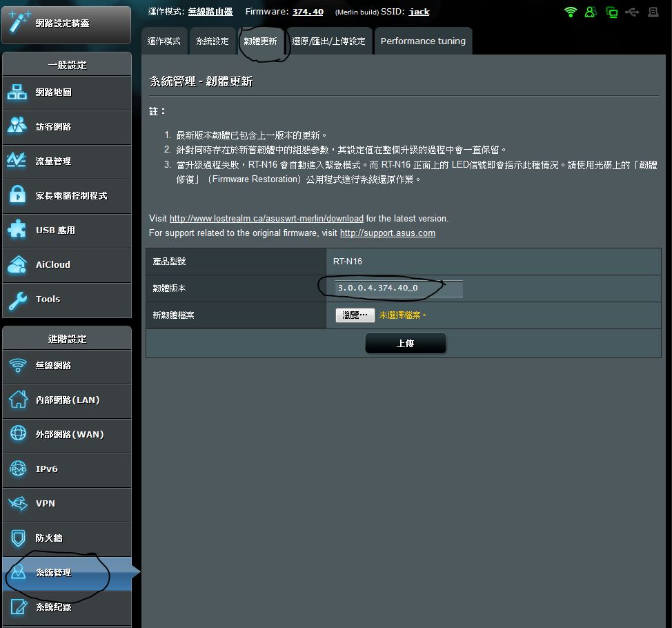Click the connected clients status icon
Viewport: 672px width, 628px height.
click(x=591, y=12)
